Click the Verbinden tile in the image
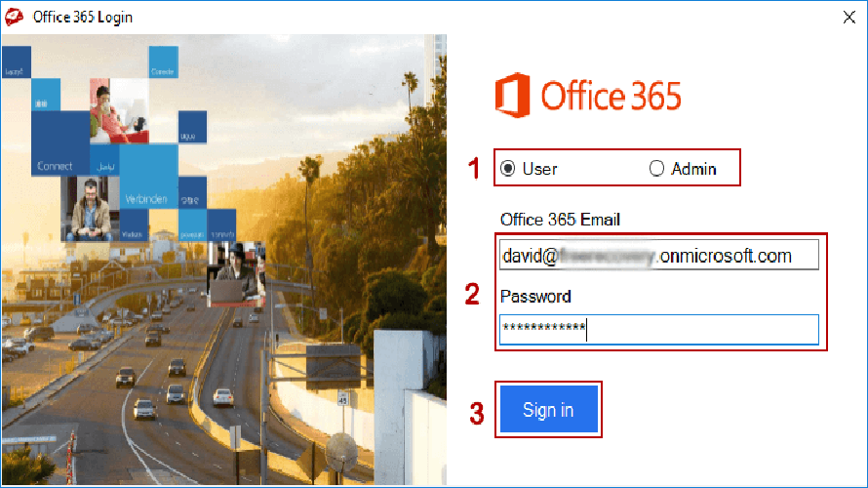868x488 pixels. (x=148, y=176)
